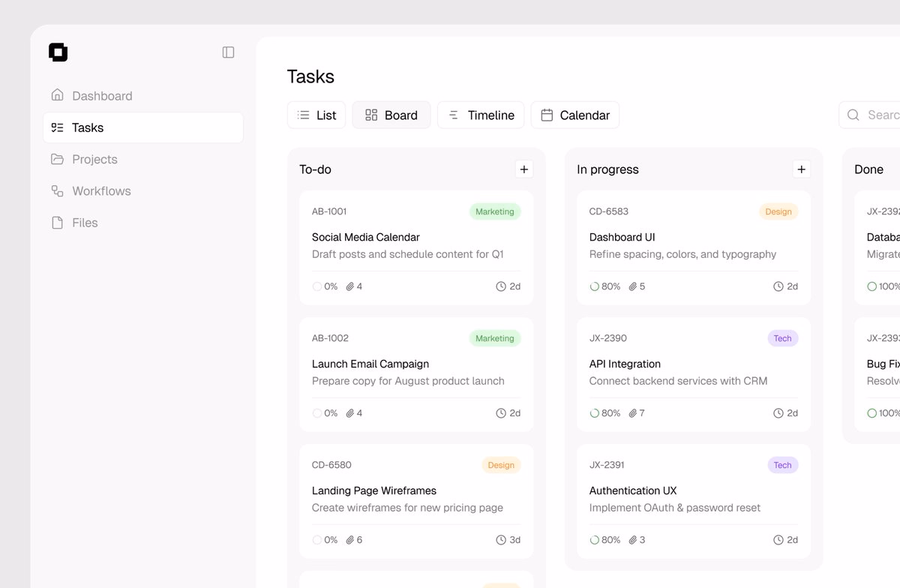Open the Social Media Calendar task title

click(x=366, y=237)
